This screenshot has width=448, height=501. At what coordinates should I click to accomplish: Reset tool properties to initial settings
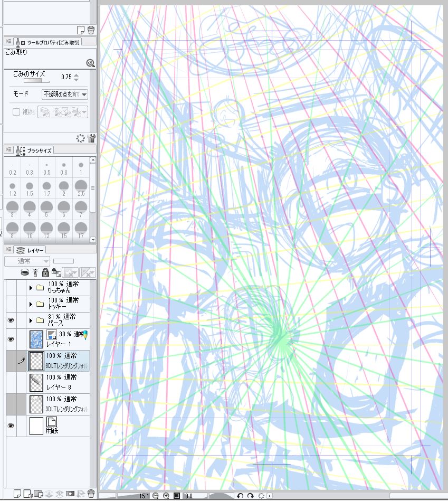coord(80,138)
